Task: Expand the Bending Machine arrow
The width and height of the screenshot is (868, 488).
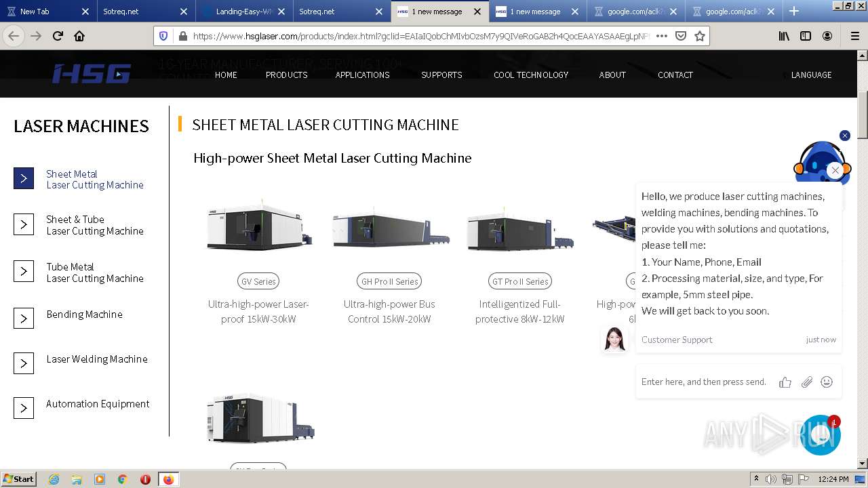Action: [24, 319]
